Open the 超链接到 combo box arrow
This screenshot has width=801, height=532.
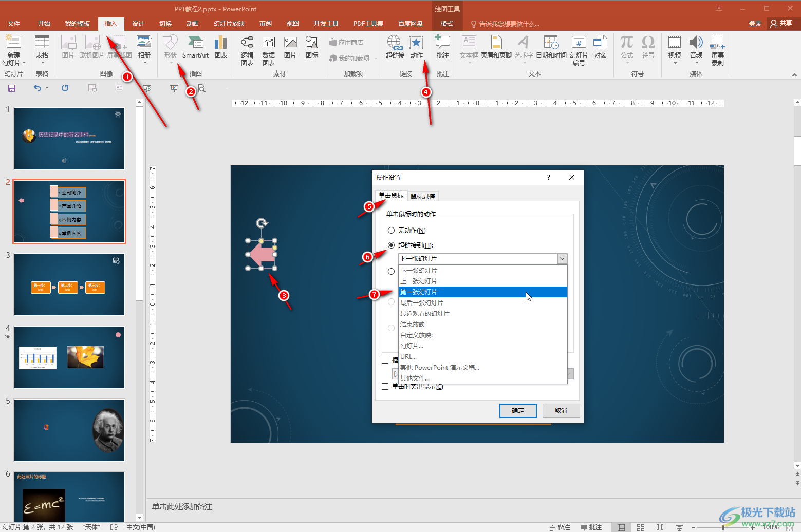pyautogui.click(x=562, y=259)
